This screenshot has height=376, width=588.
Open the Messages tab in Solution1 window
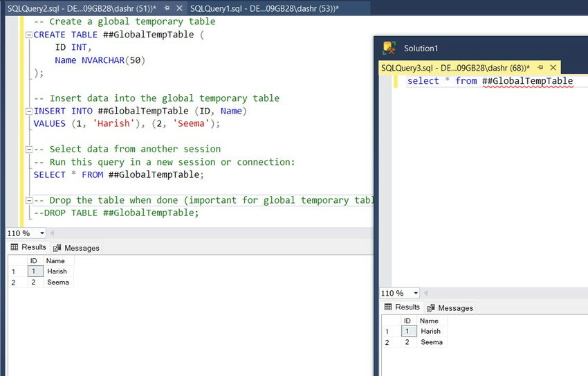[450, 307]
